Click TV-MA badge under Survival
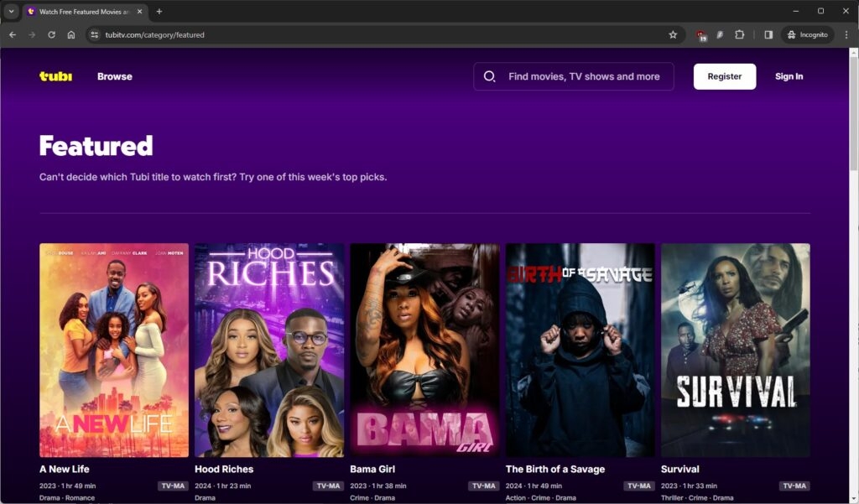 794,486
